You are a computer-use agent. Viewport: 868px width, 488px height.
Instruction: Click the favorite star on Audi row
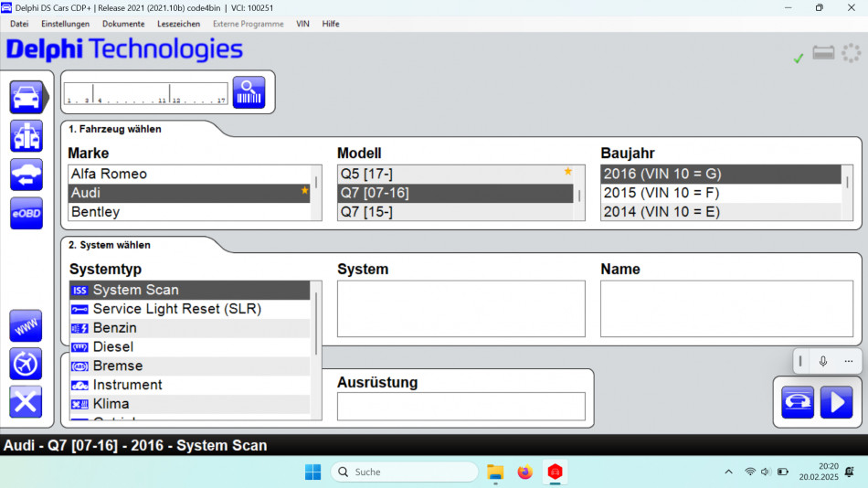[304, 191]
